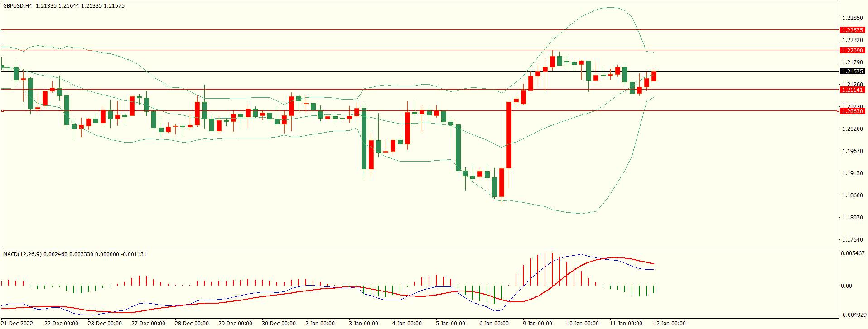Click the 1.22850 value on the price axis
This screenshot has width=868, height=329.
tap(852, 18)
